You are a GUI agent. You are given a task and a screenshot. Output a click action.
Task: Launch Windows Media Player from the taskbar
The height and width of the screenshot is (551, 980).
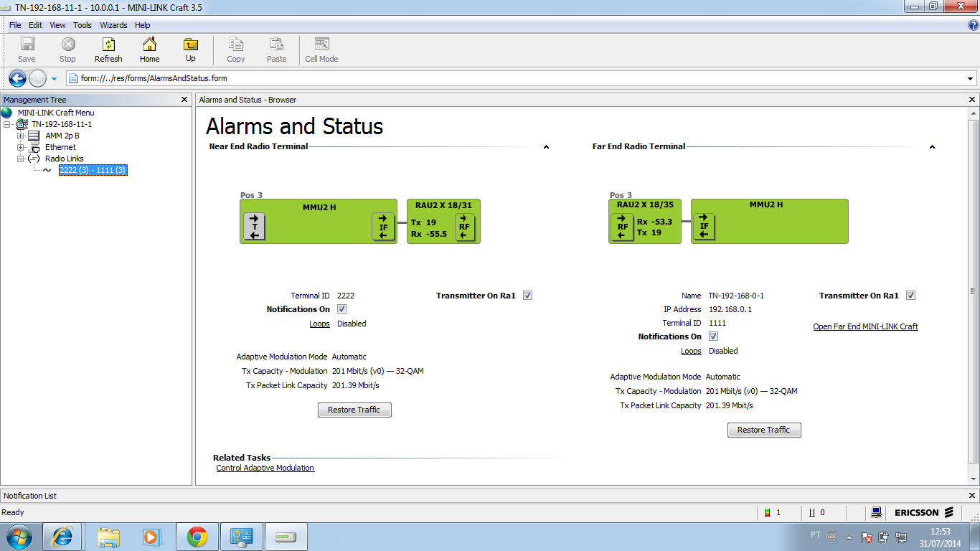click(x=151, y=536)
